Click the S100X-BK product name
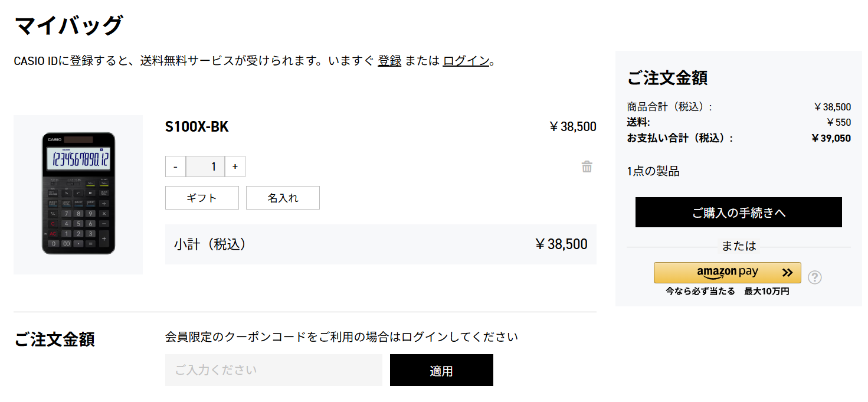868x402 pixels. coord(196,127)
